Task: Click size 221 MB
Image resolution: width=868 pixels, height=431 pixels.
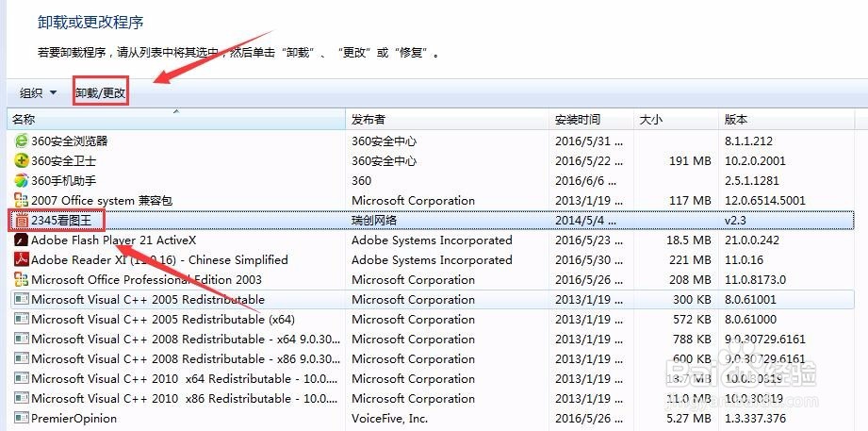Action: (x=690, y=259)
